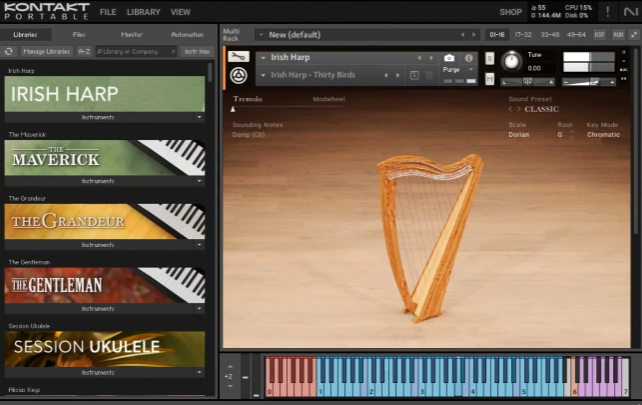Show rack page 01-16
This screenshot has width=642, height=405.
tap(497, 35)
